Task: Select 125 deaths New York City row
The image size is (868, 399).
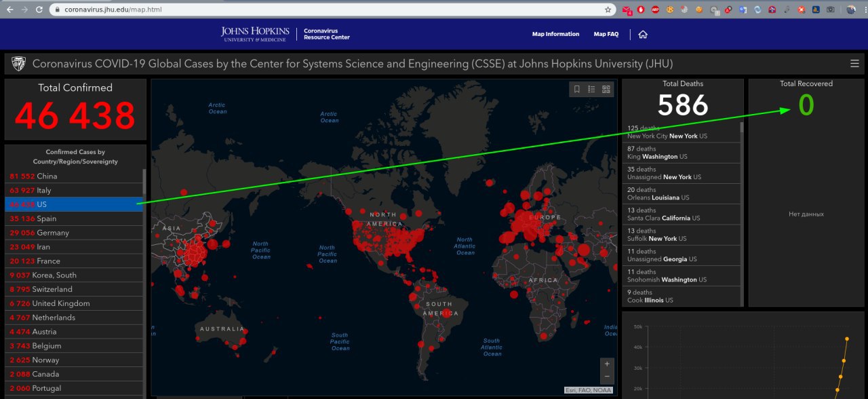Action: tap(681, 132)
